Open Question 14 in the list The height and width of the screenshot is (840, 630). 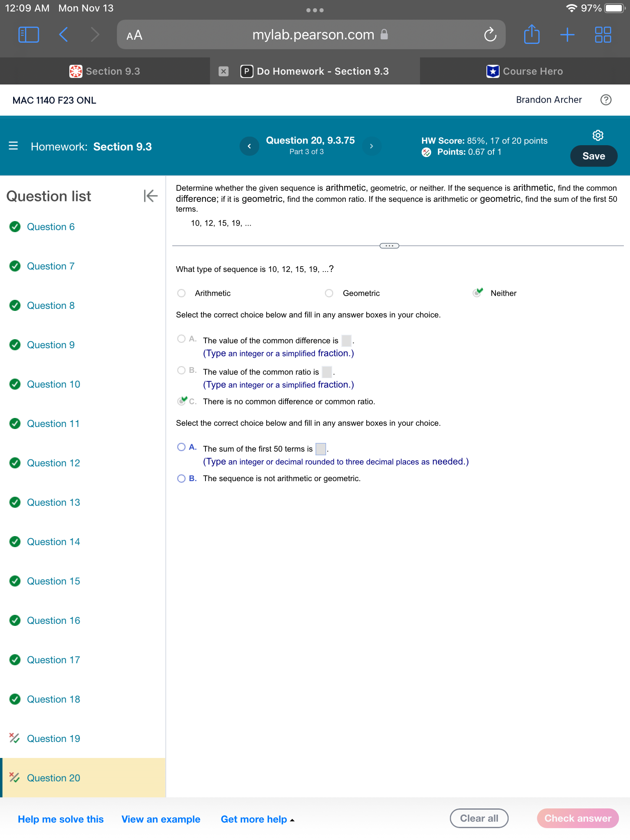coord(53,542)
